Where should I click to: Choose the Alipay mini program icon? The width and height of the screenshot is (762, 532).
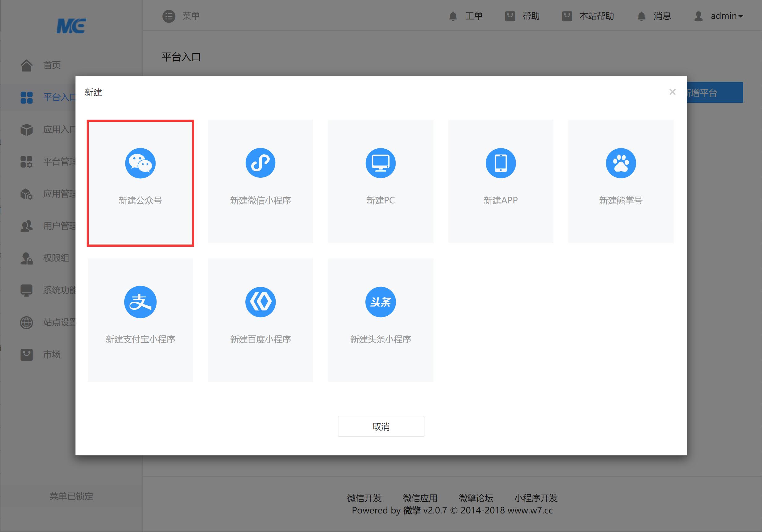[140, 302]
